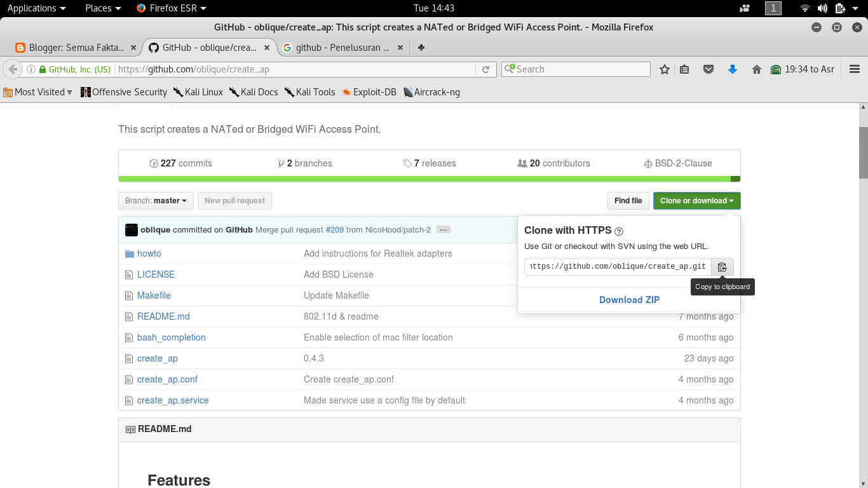Open Aircrack-ng bookmark
The image size is (868, 488).
pyautogui.click(x=431, y=92)
